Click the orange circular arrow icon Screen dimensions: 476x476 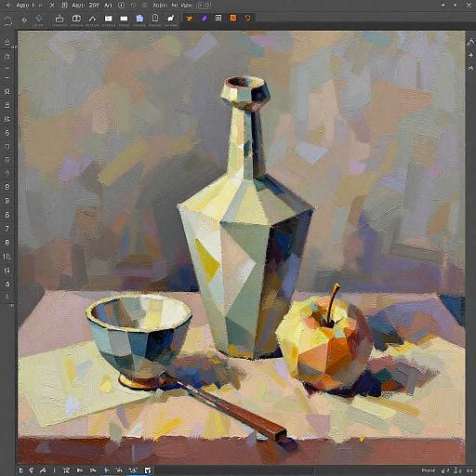click(247, 19)
